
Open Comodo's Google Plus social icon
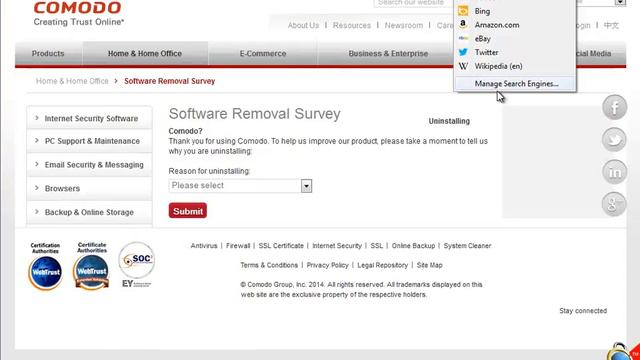[x=614, y=204]
